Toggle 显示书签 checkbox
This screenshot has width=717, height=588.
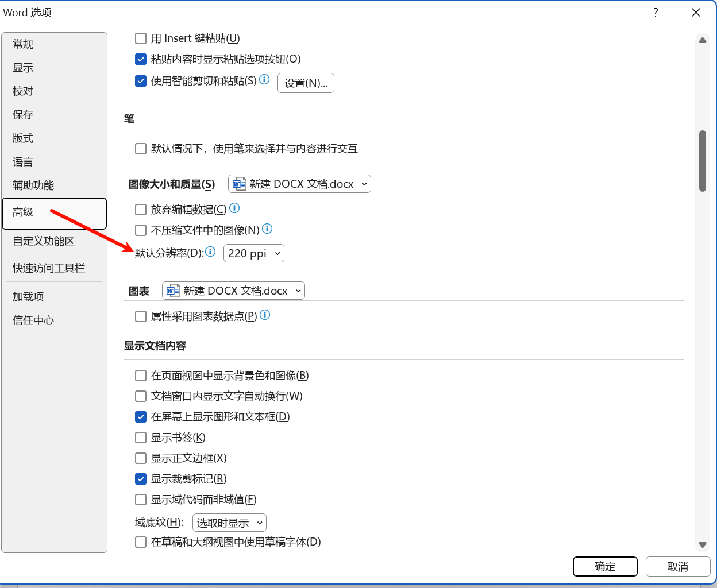(x=141, y=438)
